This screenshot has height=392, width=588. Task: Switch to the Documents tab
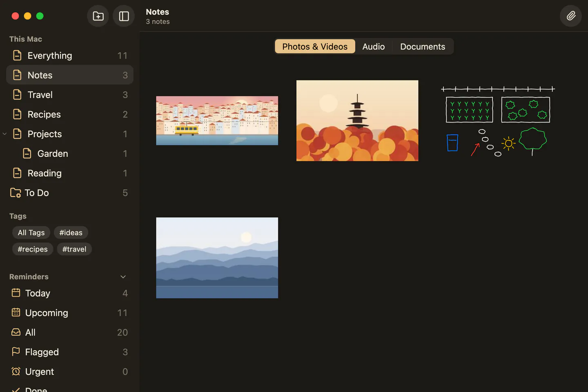(x=423, y=47)
